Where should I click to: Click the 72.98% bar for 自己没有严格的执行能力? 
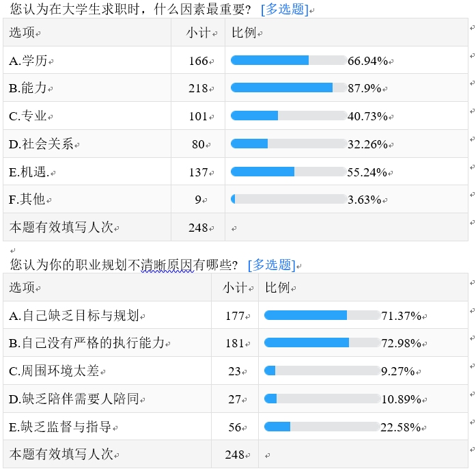pyautogui.click(x=322, y=343)
